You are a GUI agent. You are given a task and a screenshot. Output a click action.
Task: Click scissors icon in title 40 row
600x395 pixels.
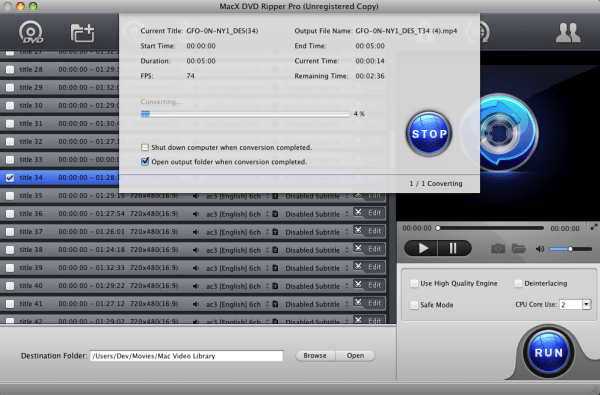click(x=358, y=284)
